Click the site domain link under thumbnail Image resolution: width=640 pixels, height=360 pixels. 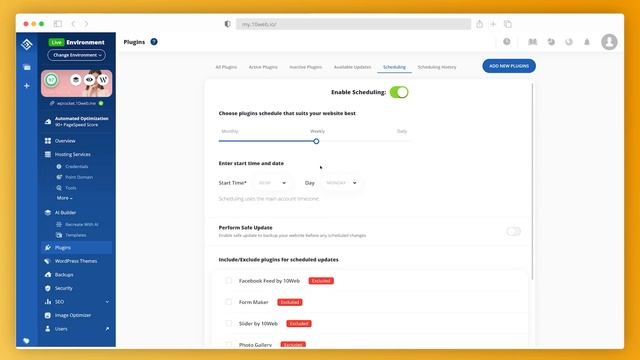coord(76,103)
